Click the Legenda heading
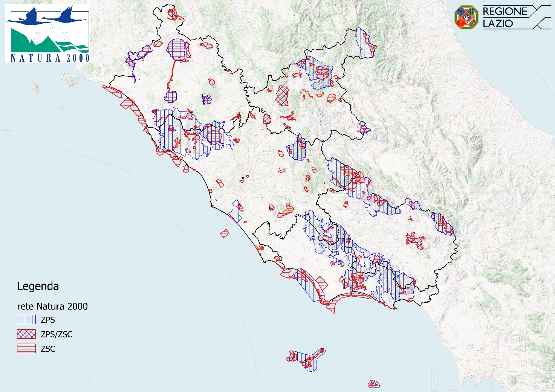This screenshot has height=392, width=555. [38, 287]
